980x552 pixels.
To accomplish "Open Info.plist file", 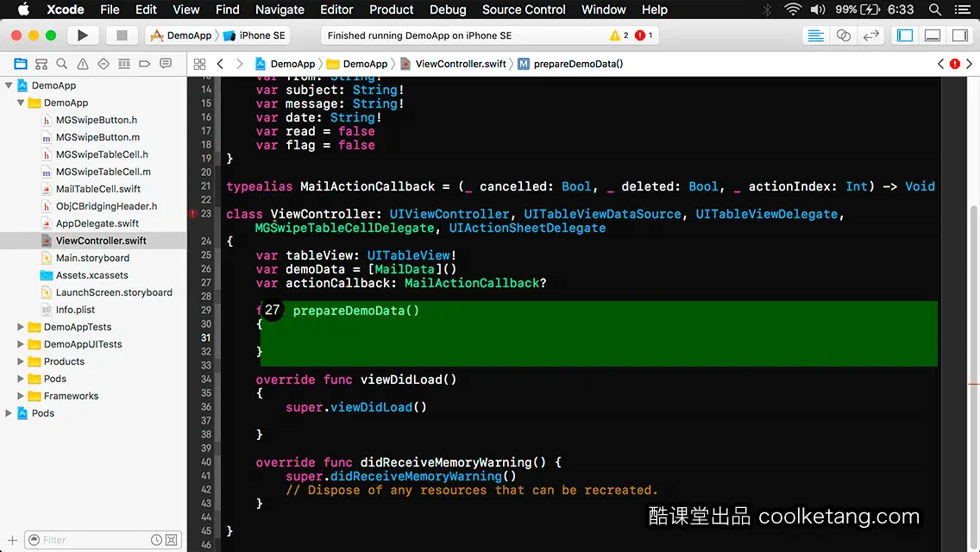I will click(75, 310).
